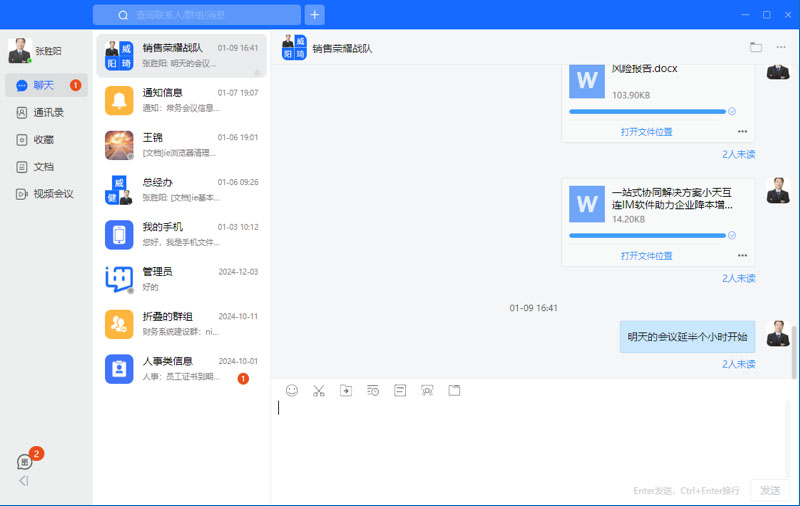Click 打开文件位置 under 风险报告.docx
Viewport: 800px width, 506px height.
click(x=646, y=132)
